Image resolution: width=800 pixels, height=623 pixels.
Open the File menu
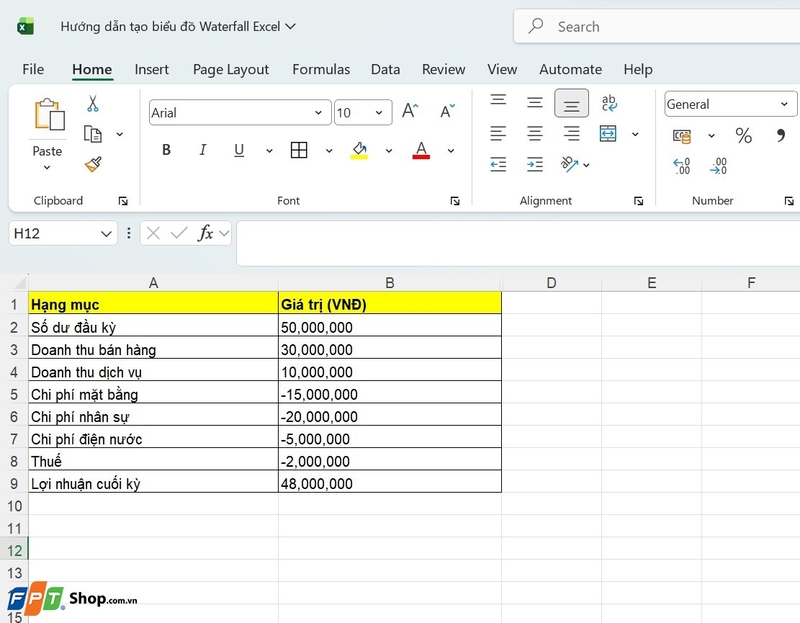(33, 69)
